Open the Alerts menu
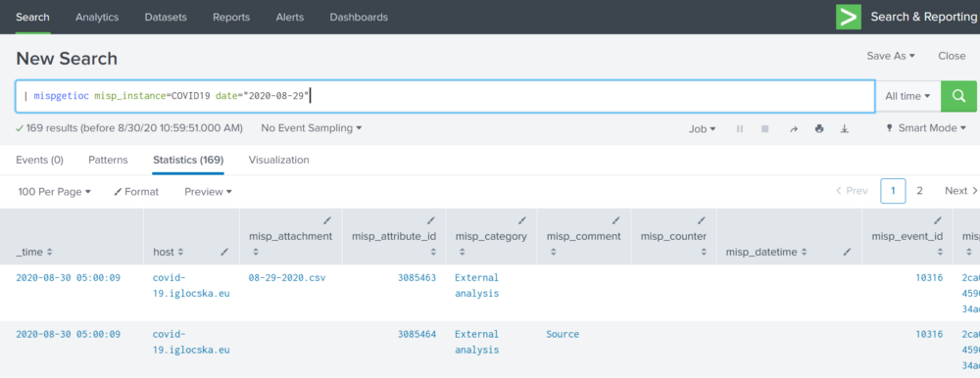This screenshot has height=378, width=980. pyautogui.click(x=290, y=18)
